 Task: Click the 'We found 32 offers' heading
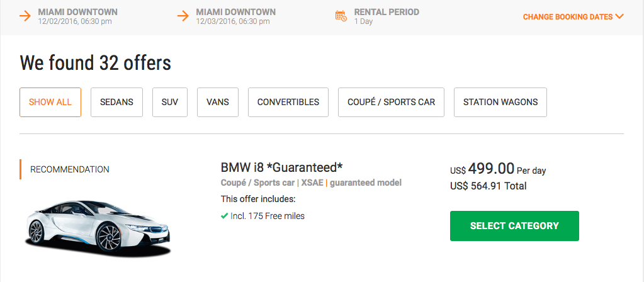click(95, 63)
